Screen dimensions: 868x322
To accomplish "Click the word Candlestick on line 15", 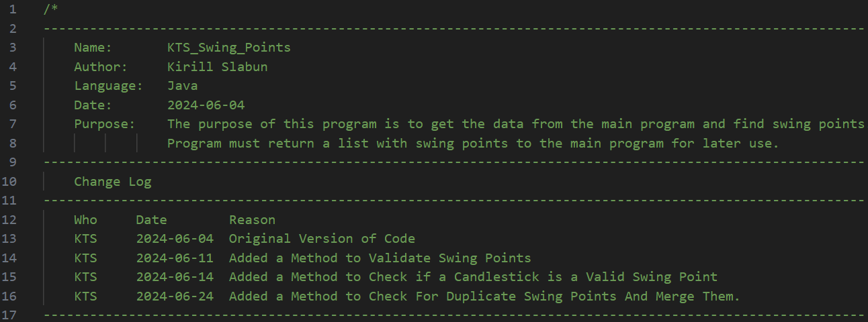I will click(x=489, y=277).
